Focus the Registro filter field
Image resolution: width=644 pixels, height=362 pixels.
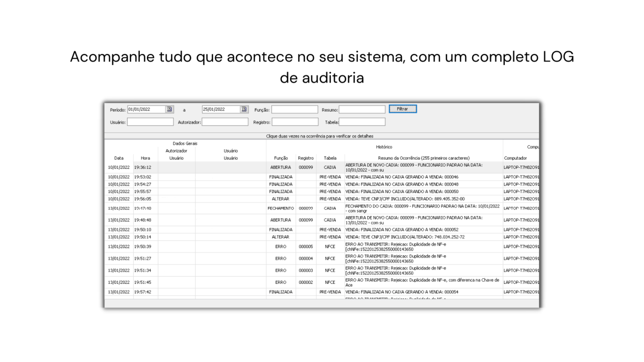coord(294,122)
